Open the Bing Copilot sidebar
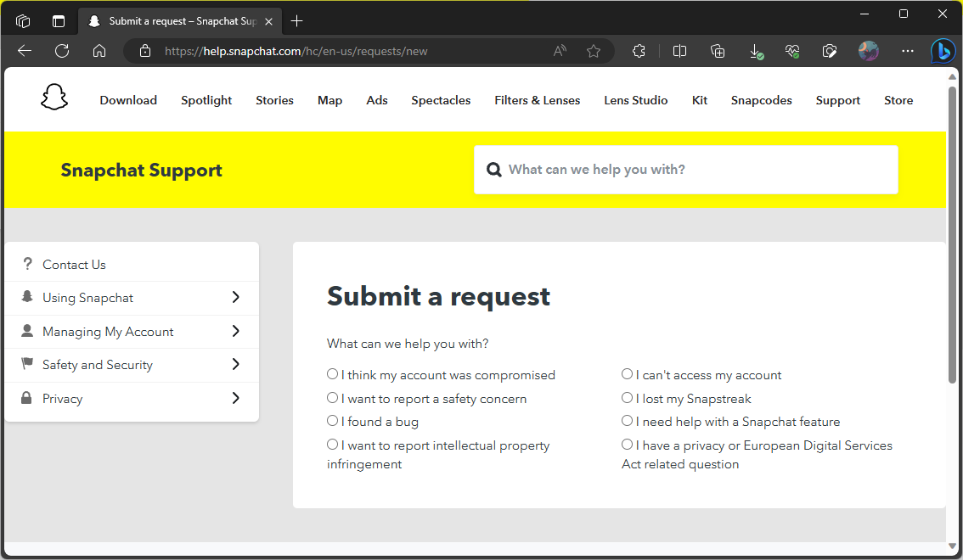The height and width of the screenshot is (560, 963). click(943, 51)
